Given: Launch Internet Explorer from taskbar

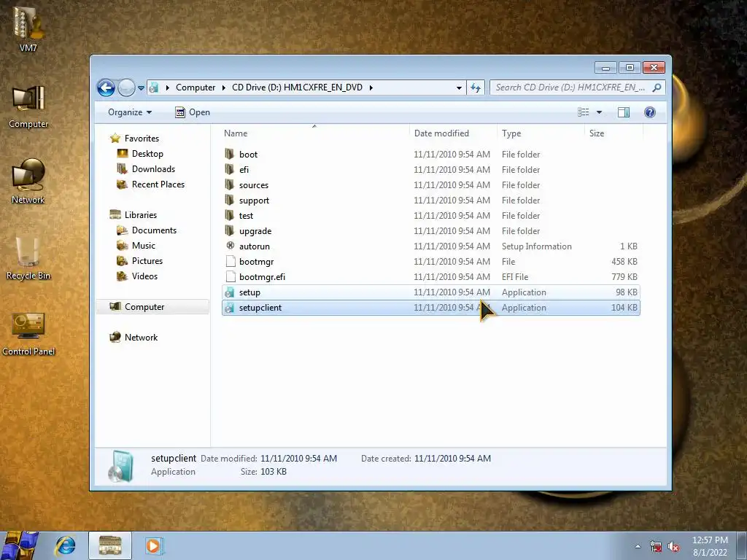Looking at the screenshot, I should point(65,545).
